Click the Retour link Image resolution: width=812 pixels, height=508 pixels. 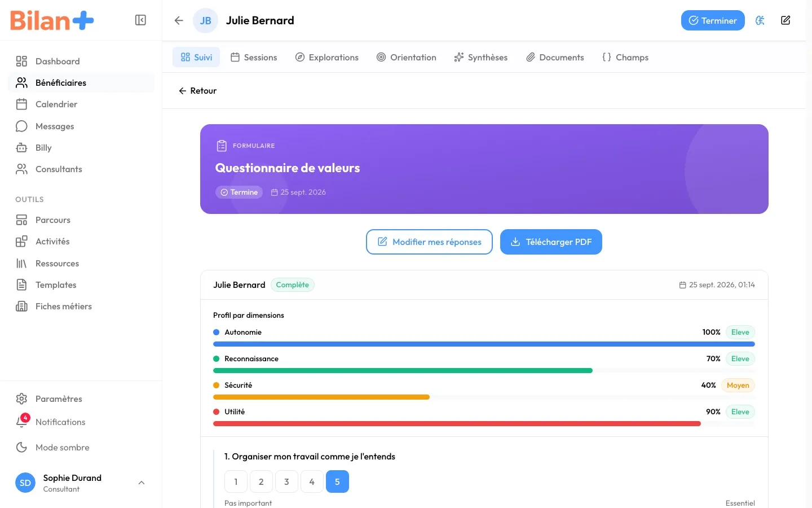pos(197,91)
